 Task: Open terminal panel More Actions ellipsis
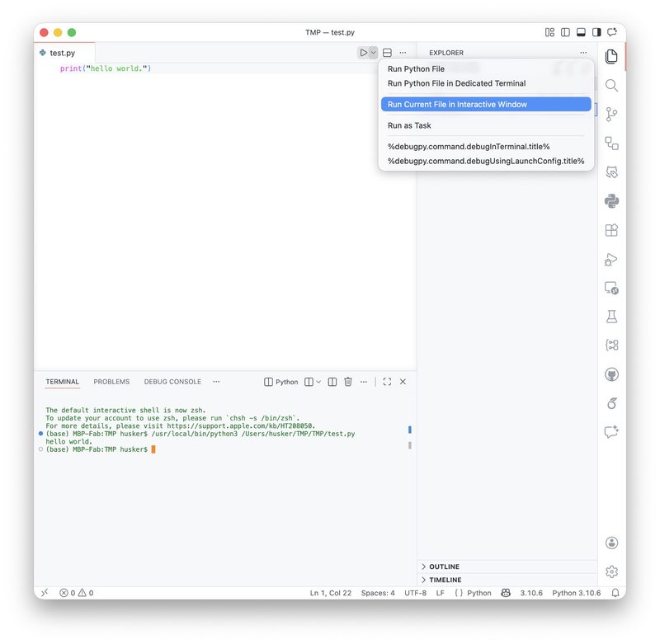click(364, 382)
